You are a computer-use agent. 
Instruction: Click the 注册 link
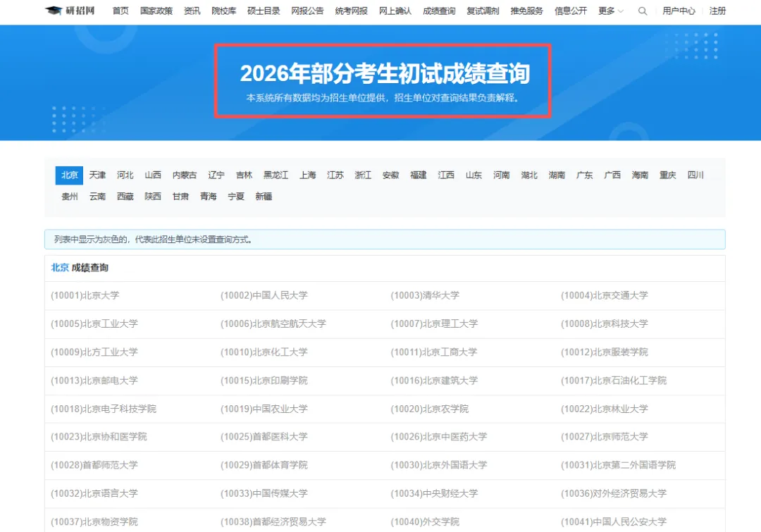point(717,11)
